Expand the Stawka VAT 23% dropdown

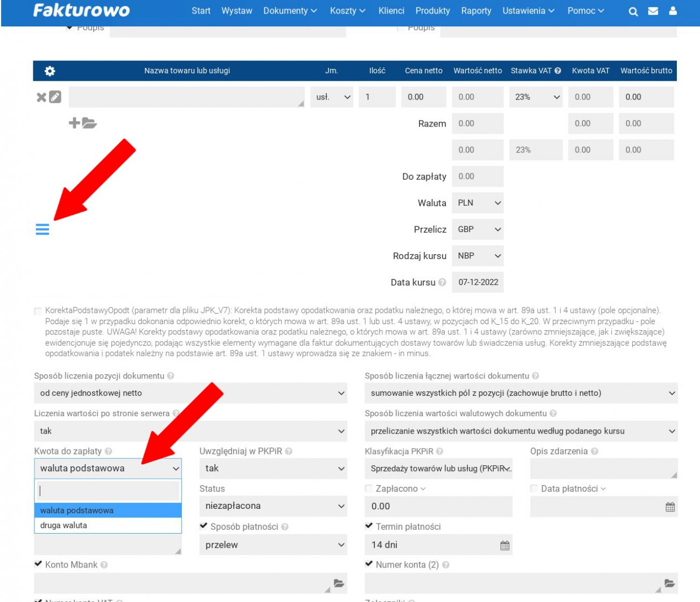click(x=536, y=97)
